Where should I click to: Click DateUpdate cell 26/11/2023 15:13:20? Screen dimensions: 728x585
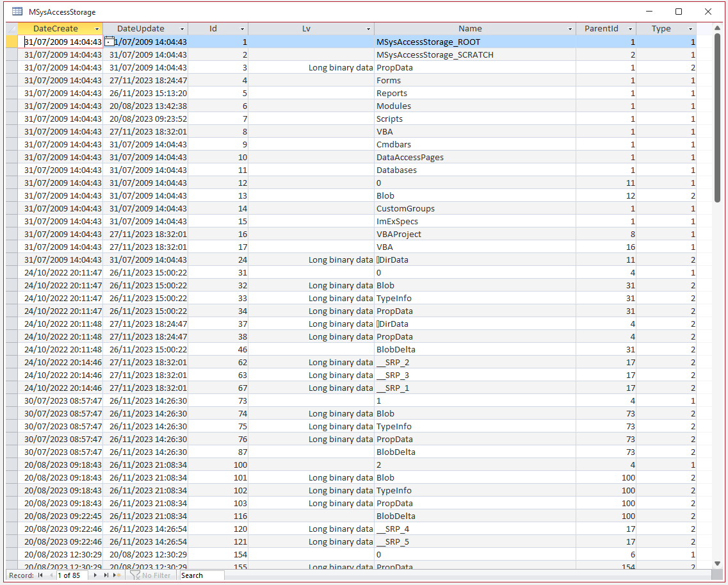[145, 94]
